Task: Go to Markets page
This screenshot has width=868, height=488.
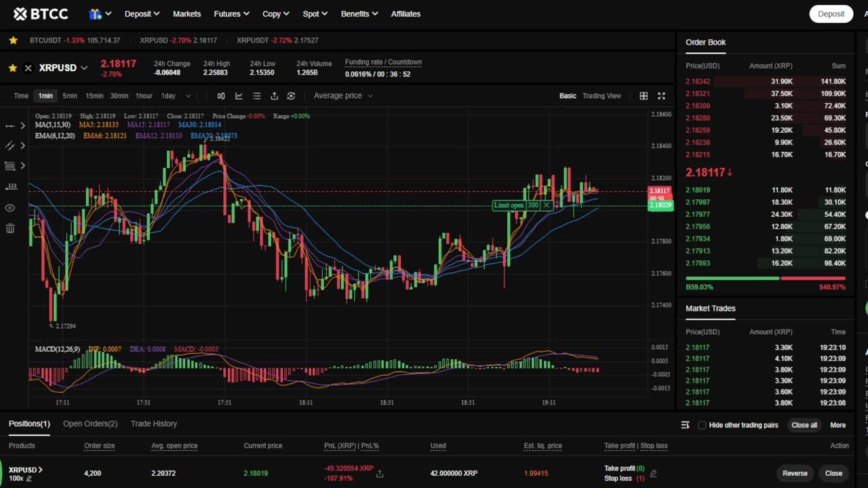Action: coord(186,14)
